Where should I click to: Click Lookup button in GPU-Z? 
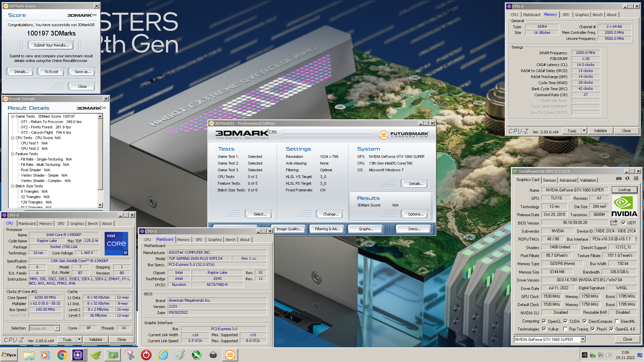[x=625, y=190]
